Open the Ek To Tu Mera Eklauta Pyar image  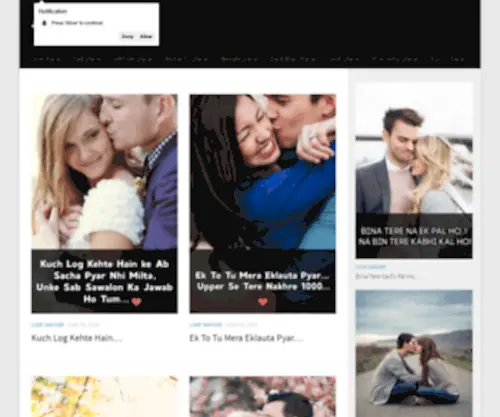pyautogui.click(x=263, y=204)
